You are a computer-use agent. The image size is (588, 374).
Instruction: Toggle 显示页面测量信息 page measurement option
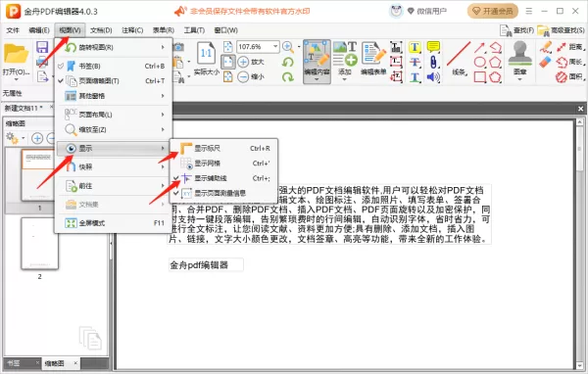click(x=223, y=194)
